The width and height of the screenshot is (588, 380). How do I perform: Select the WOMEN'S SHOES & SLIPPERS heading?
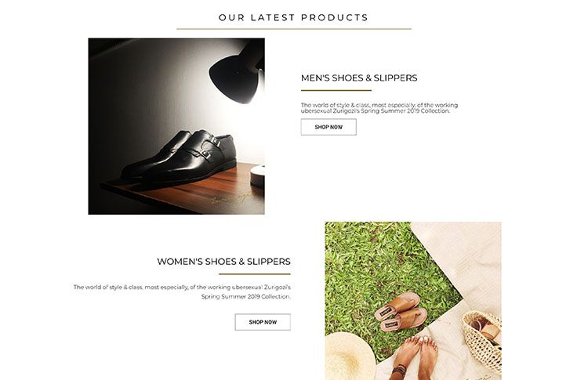click(223, 262)
